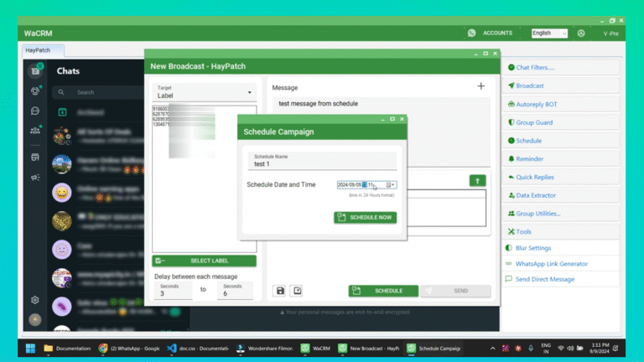Click the checkmark icon next to save
This screenshot has width=644, height=362.
[297, 291]
